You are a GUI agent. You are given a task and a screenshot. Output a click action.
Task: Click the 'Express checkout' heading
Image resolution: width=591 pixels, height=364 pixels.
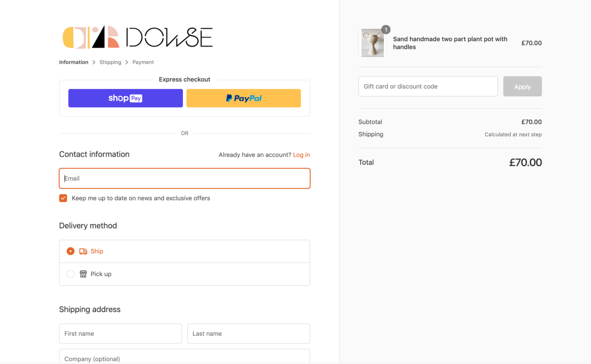click(x=184, y=80)
